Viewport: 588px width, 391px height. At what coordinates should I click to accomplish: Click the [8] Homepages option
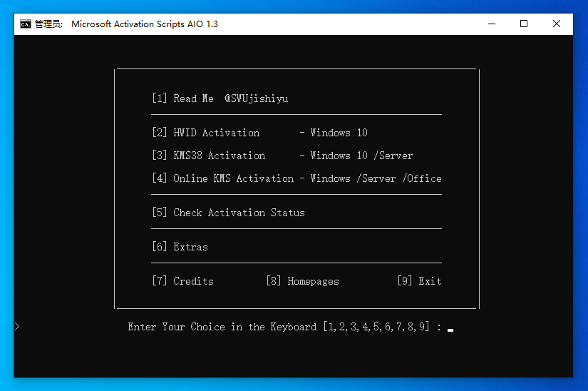[x=303, y=280]
